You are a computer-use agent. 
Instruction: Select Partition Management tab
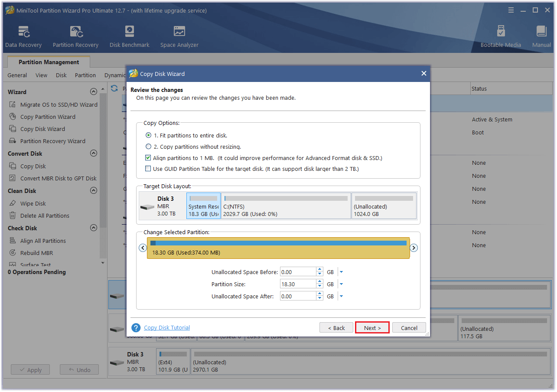(x=49, y=62)
